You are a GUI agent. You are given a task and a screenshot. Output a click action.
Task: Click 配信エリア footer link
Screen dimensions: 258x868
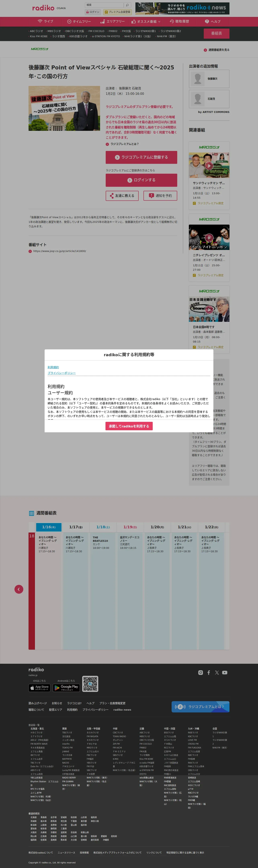[x=55, y=710]
